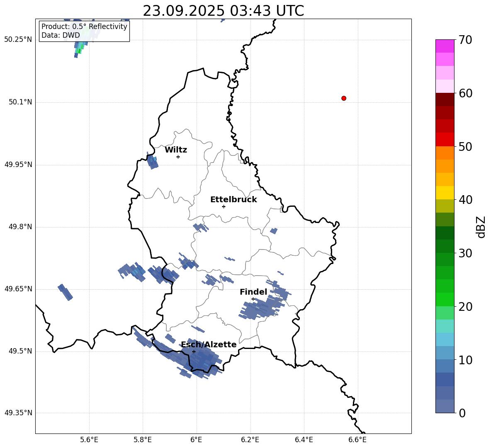This screenshot has height=448, width=491.
Task: Click the 49.8°N latitude label
Action: point(20,227)
